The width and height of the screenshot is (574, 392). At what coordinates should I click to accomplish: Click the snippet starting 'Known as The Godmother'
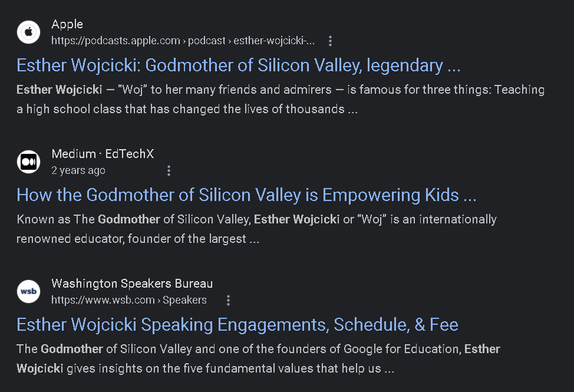(x=256, y=229)
